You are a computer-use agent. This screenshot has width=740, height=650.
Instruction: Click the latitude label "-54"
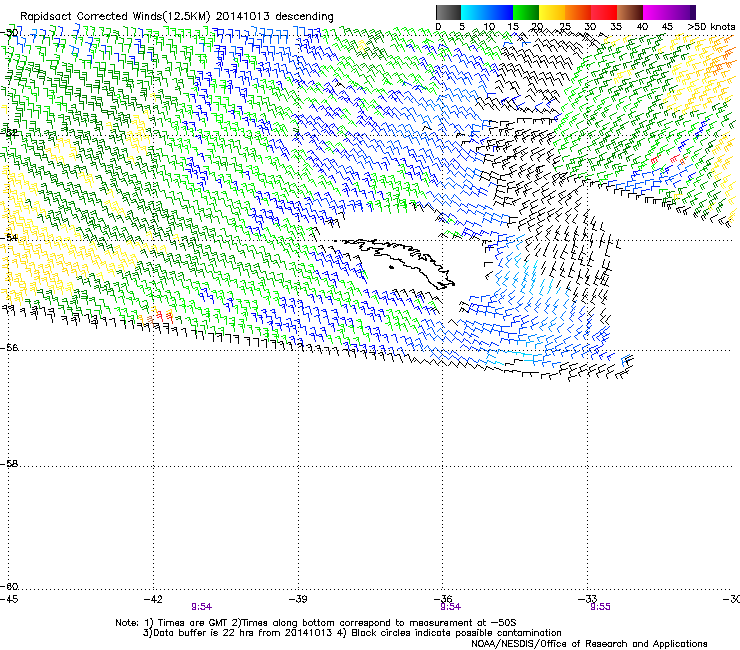coord(9,237)
